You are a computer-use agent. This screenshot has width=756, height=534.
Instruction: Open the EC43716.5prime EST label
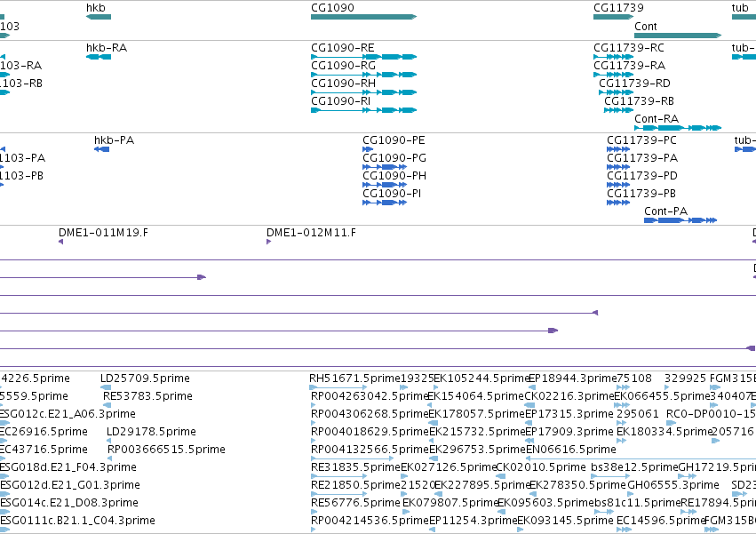click(44, 449)
